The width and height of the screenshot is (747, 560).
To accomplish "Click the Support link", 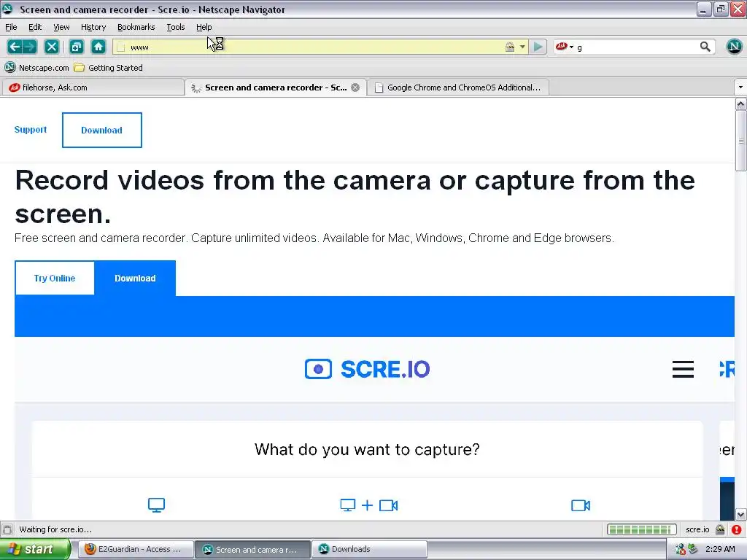I will click(x=31, y=130).
